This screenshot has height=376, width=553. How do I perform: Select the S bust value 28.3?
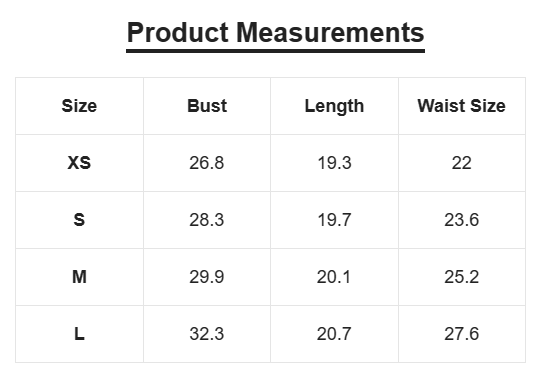coord(207,220)
